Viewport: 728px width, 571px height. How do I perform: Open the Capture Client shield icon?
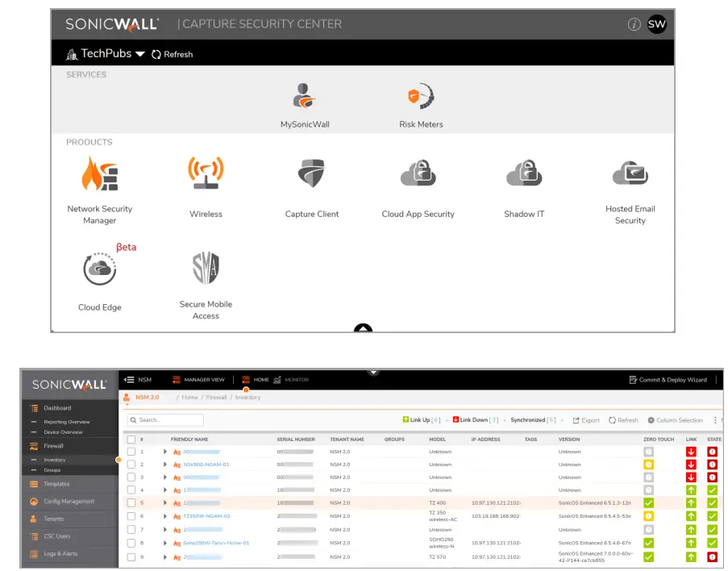point(312,172)
